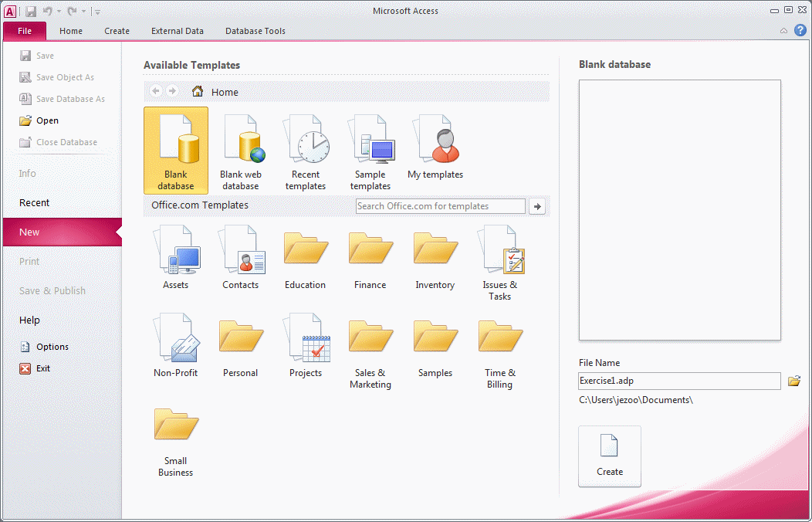Select Help in the backstage menu

pos(63,320)
